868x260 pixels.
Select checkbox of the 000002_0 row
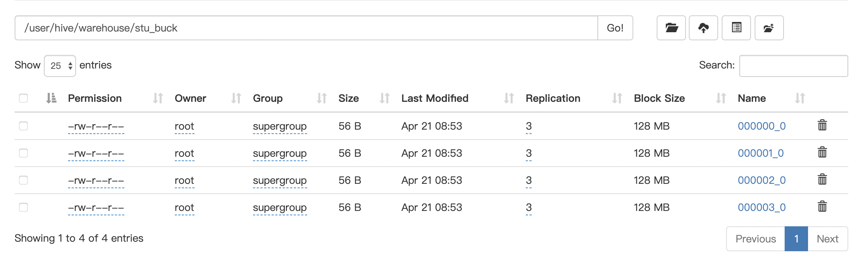click(23, 180)
